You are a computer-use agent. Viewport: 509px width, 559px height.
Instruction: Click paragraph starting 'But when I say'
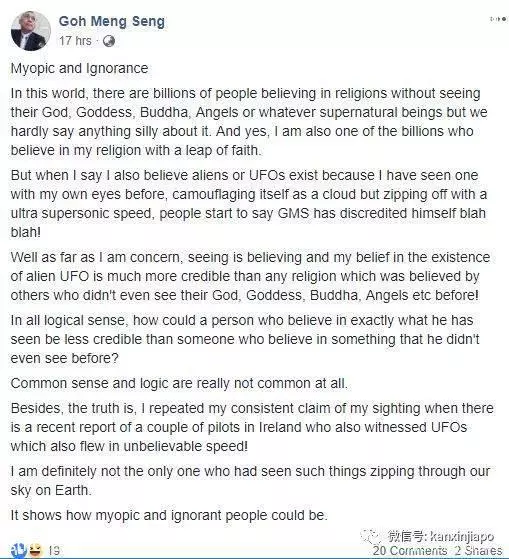point(249,204)
